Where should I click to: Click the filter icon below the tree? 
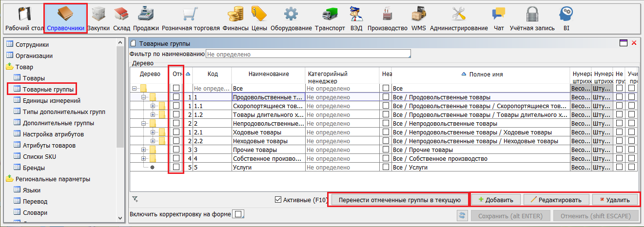tap(136, 199)
